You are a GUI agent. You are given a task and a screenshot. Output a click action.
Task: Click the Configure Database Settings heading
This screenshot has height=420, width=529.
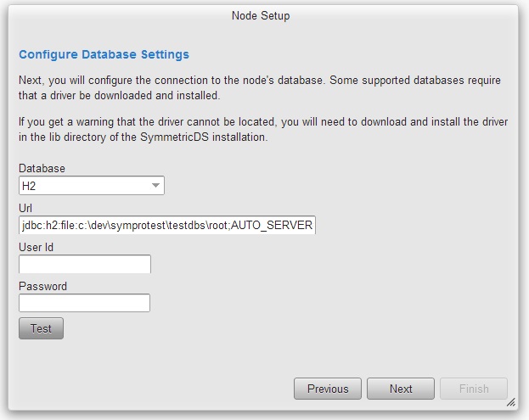point(104,54)
